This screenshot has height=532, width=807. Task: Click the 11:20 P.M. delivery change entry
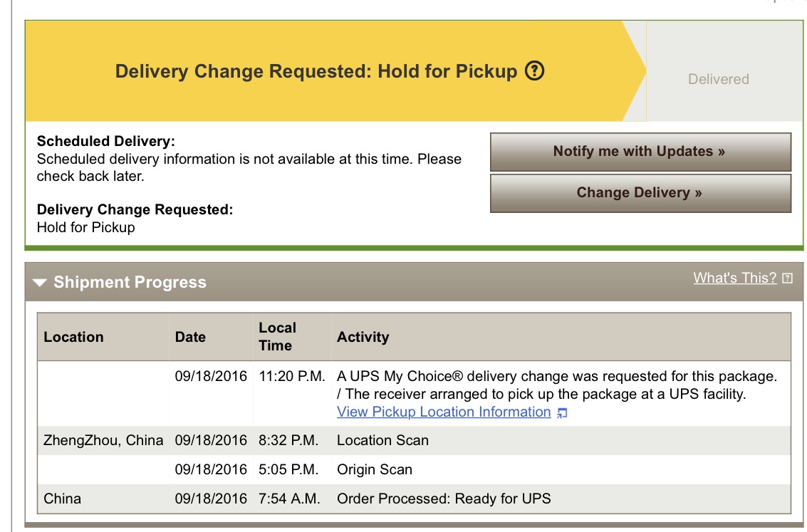click(414, 394)
